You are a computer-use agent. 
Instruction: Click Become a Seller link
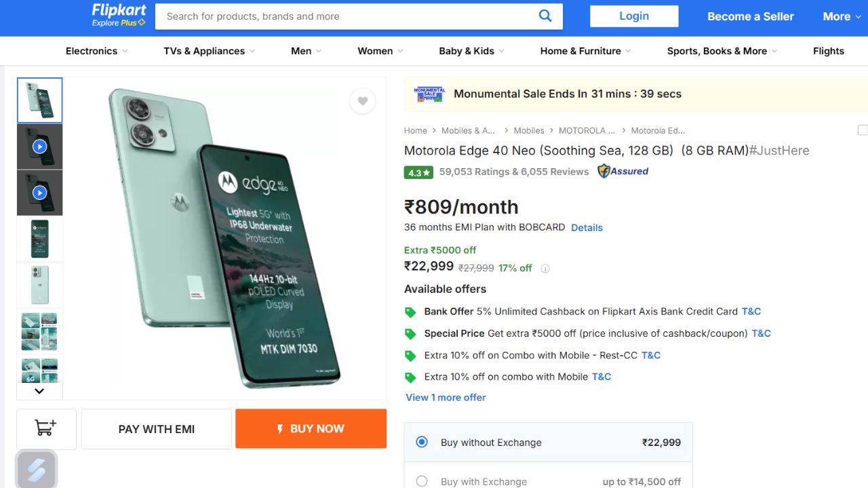pos(751,16)
